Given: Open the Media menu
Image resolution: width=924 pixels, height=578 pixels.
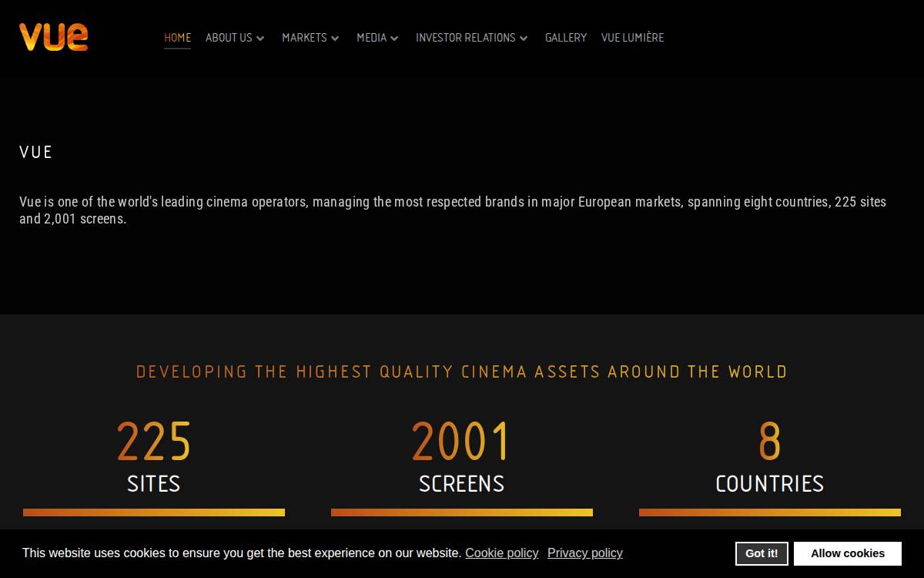Looking at the screenshot, I should tap(371, 38).
